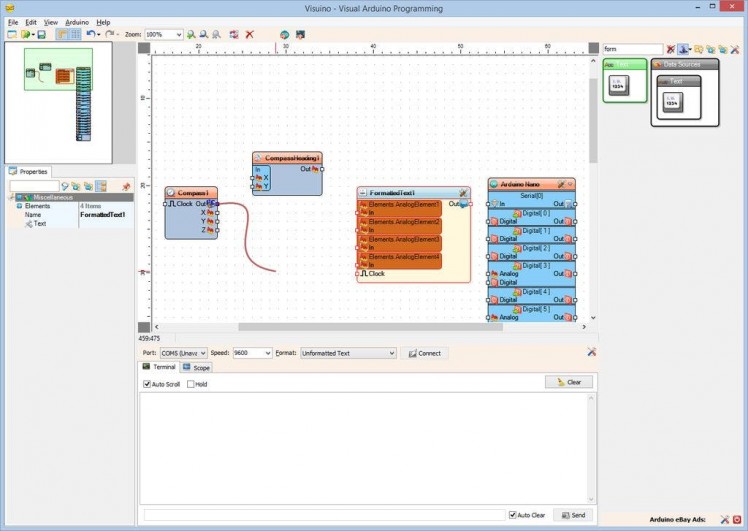Switch to the Scope tab
The width and height of the screenshot is (748, 531).
tap(197, 368)
